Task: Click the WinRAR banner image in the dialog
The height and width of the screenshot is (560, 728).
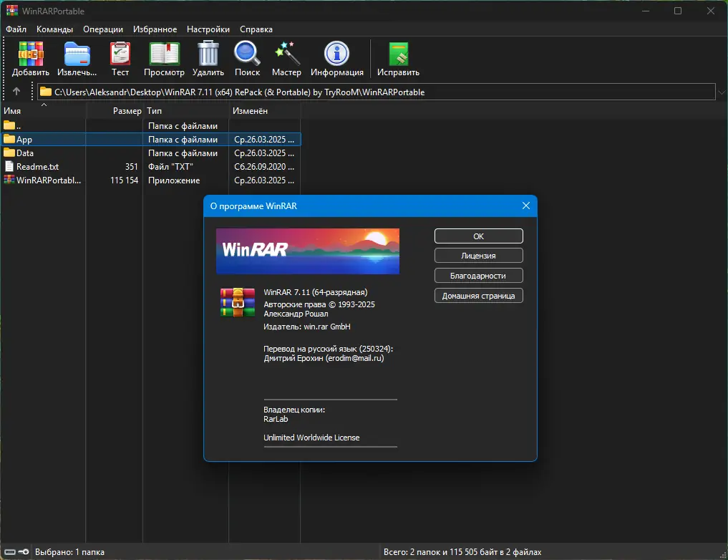Action: coord(307,251)
